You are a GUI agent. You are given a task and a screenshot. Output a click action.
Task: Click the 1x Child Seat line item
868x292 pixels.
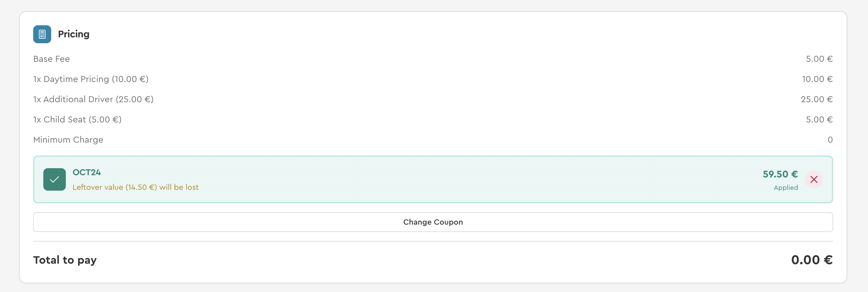pos(77,120)
